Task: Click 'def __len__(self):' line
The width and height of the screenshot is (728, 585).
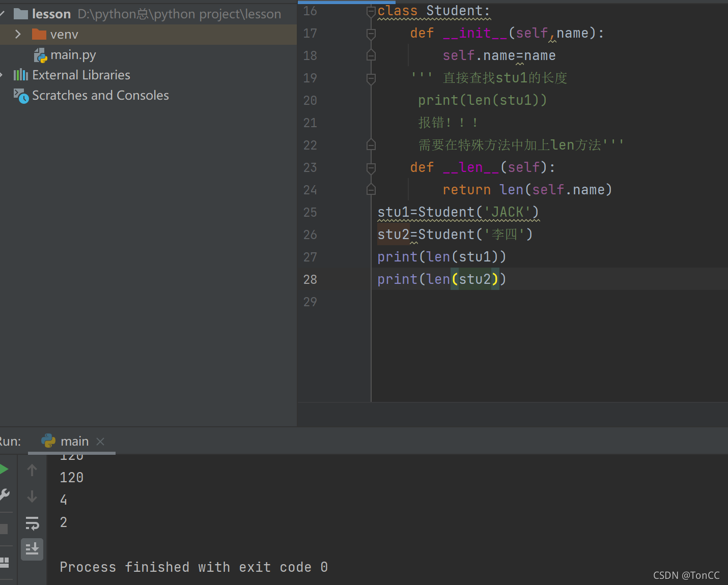Action: click(x=483, y=167)
